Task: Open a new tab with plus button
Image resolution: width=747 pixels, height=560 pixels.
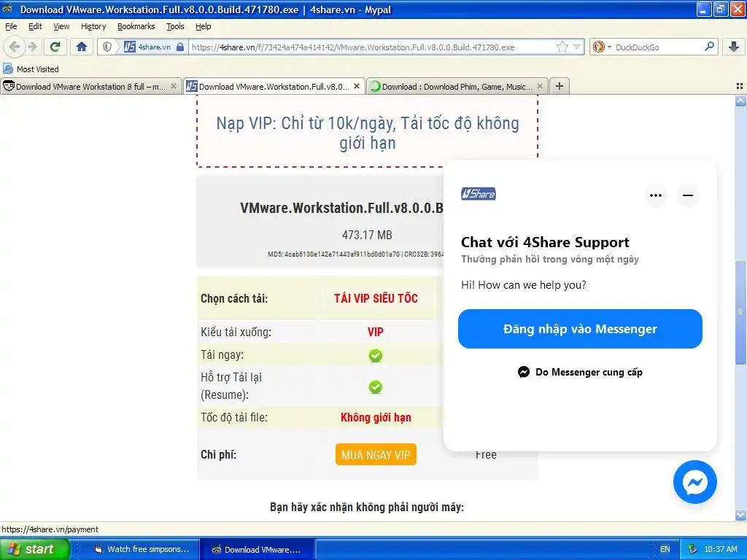Action: 560,86
